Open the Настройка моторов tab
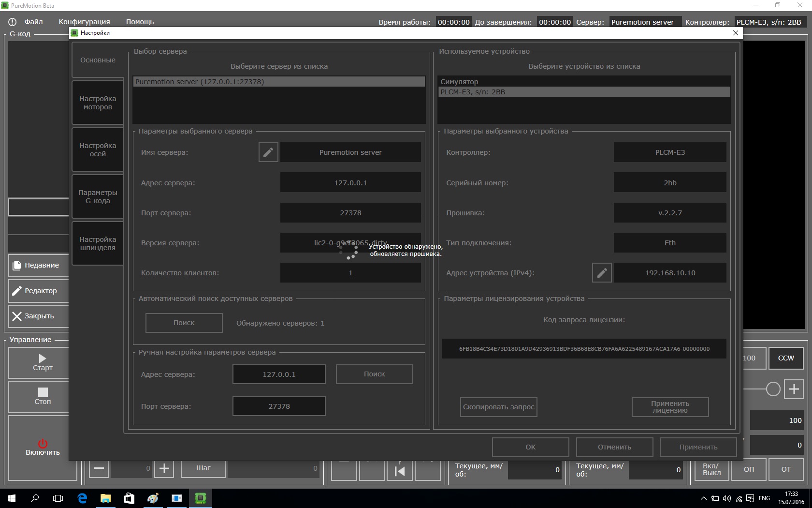The image size is (812, 508). click(98, 103)
